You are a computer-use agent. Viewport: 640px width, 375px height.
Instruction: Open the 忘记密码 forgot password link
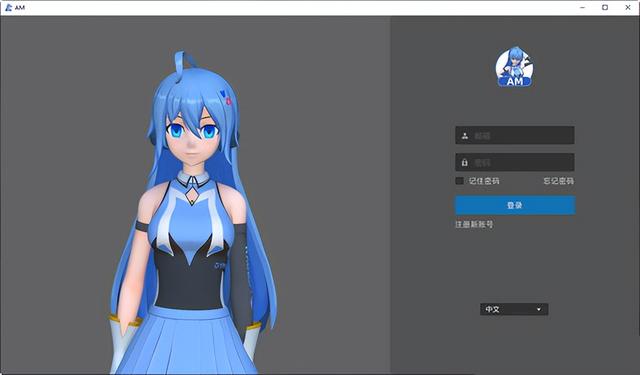tap(558, 181)
